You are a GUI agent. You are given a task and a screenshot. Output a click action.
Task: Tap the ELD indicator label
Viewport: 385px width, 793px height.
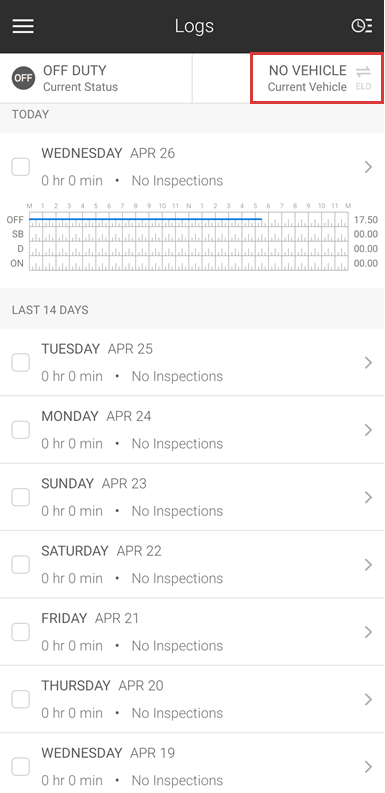[x=363, y=86]
